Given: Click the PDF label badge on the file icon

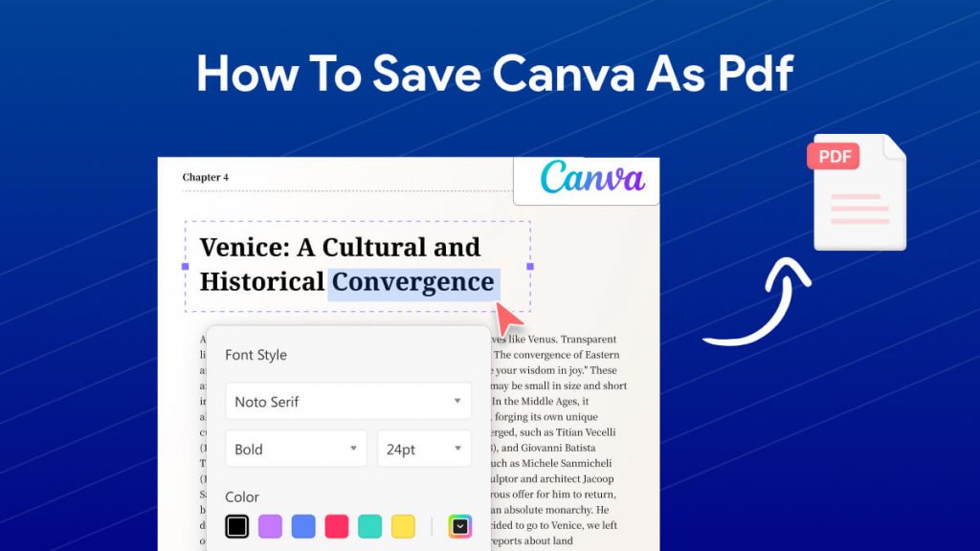Looking at the screenshot, I should [x=834, y=156].
